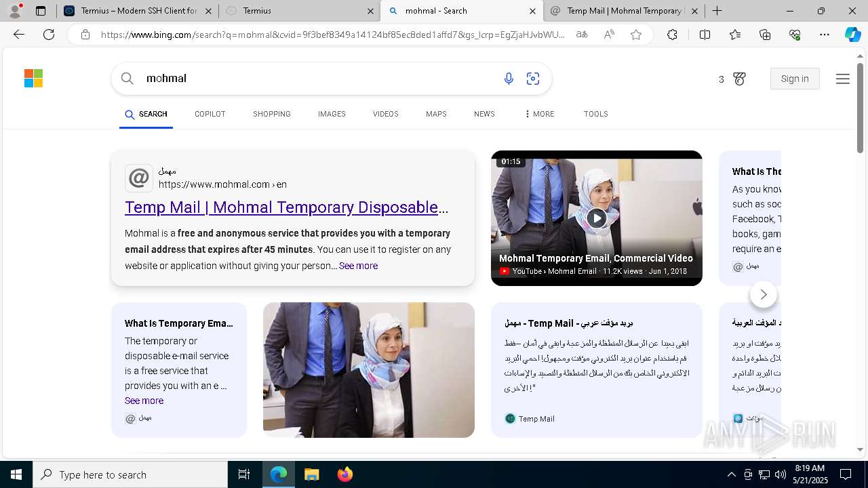Open the favorites list icon
The image size is (868, 488).
point(735,35)
